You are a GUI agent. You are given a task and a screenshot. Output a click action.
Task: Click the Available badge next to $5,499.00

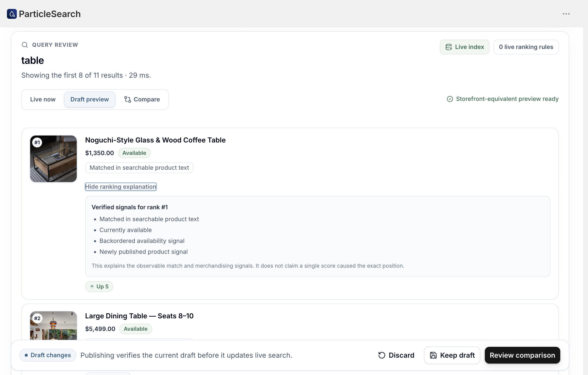pos(136,329)
